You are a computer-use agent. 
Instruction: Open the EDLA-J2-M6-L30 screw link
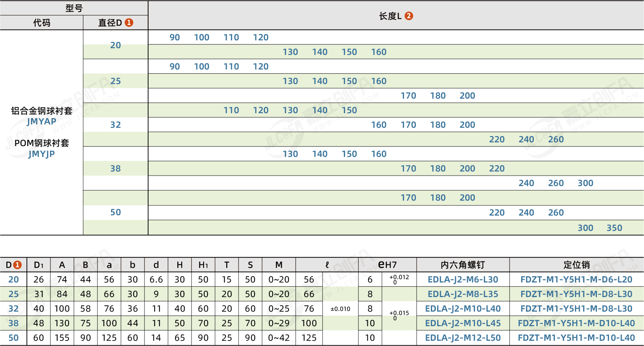[463, 279]
